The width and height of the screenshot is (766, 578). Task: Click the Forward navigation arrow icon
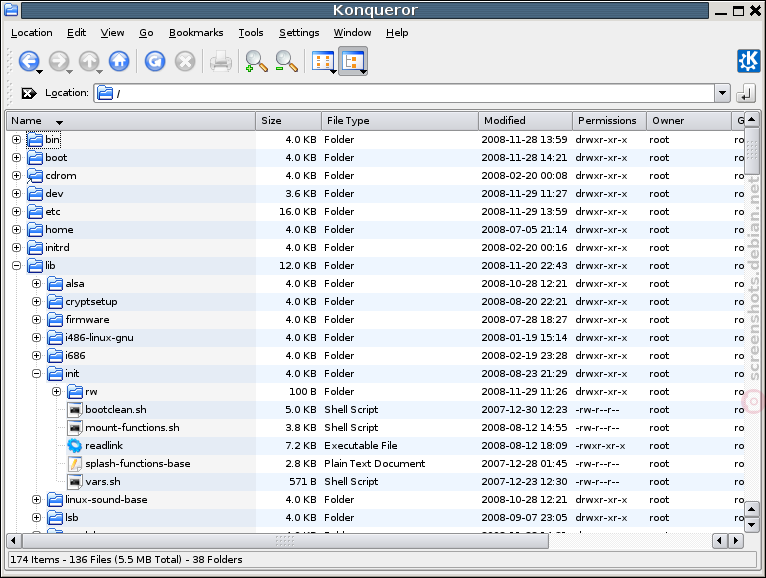click(58, 61)
